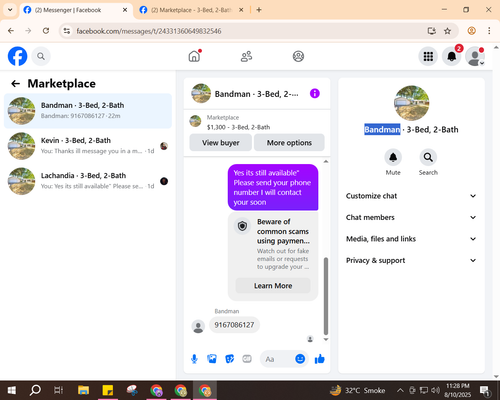
Task: Click the chat scrollbar thumb
Action: (x=326, y=296)
